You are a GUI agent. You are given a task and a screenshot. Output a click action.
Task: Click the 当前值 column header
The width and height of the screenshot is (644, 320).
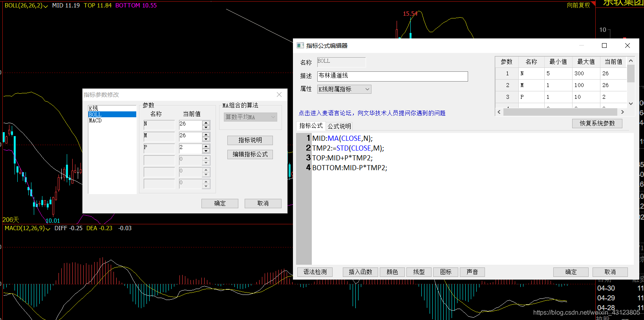coord(613,62)
